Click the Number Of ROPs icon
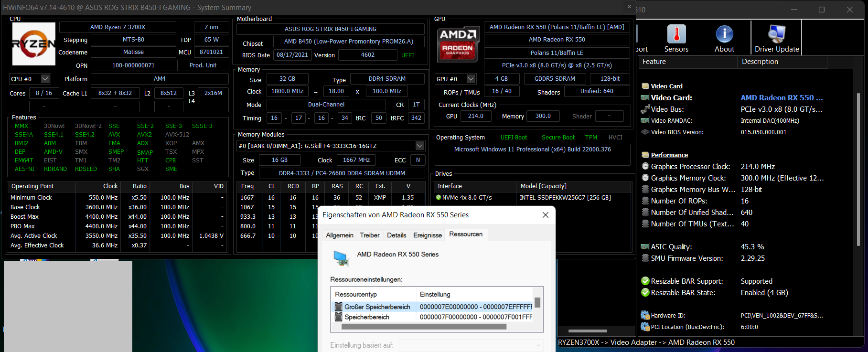 coord(645,201)
